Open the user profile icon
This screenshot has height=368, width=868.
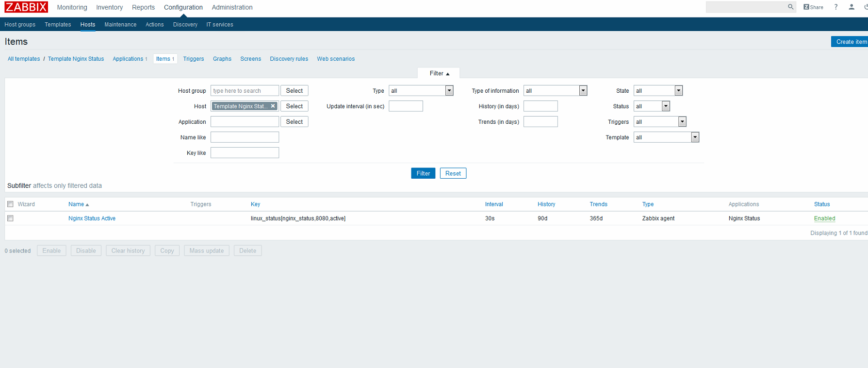[852, 7]
